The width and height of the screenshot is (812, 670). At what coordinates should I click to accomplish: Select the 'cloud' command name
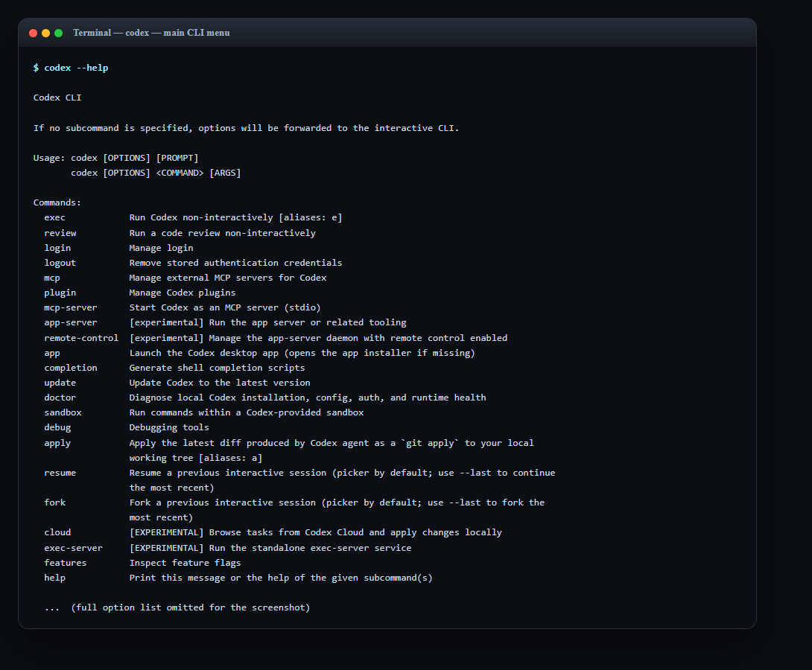pyautogui.click(x=57, y=532)
